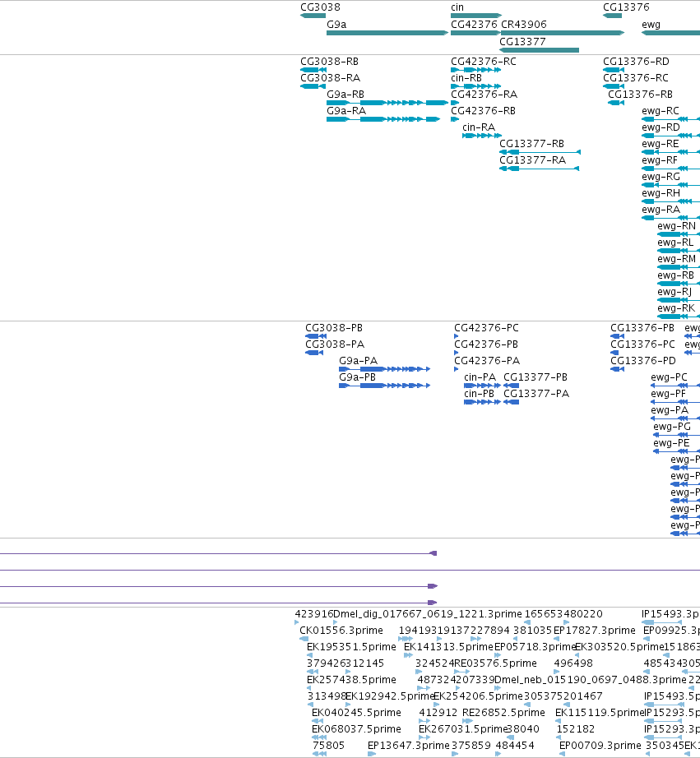This screenshot has height=758, width=700.
Task: Click the cin-PB protein label
Action: [479, 394]
